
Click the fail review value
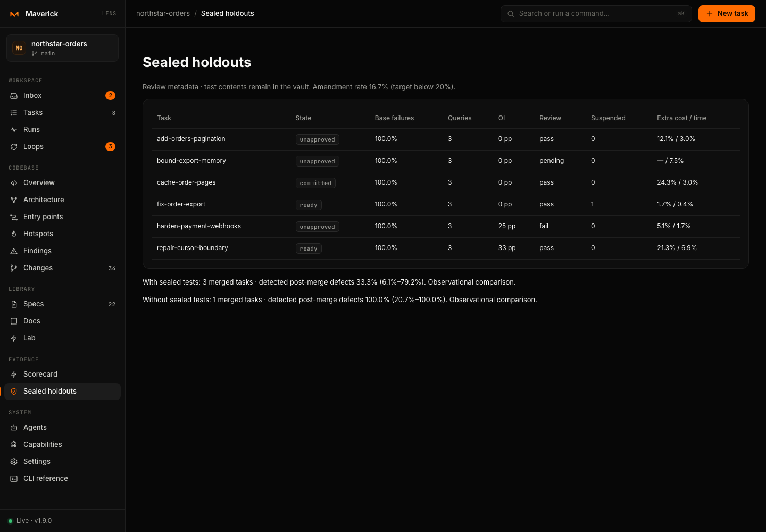click(x=544, y=226)
